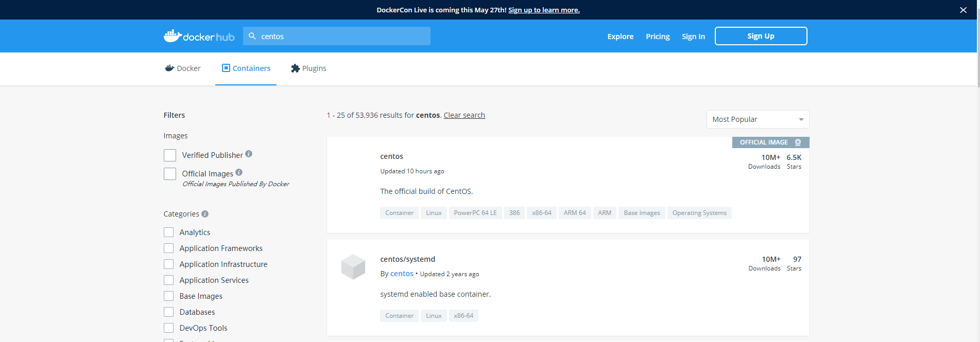
Task: Check the Application Infrastructure category
Action: pyautogui.click(x=168, y=264)
